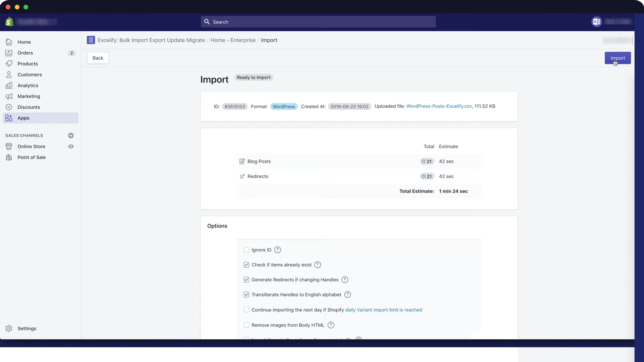Add a sales channel with plus icon

[x=71, y=136]
